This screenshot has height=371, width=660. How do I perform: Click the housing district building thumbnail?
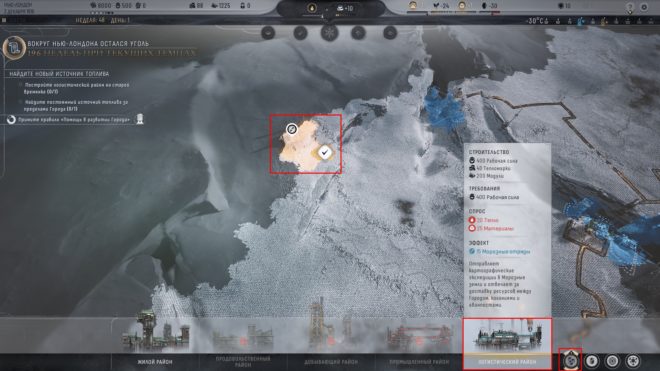pos(155,331)
